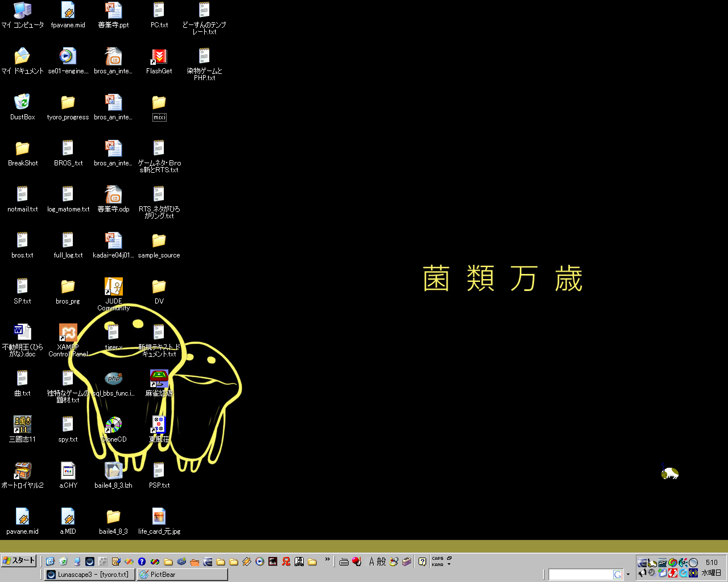Image resolution: width=728 pixels, height=582 pixels.
Task: Open the CloneCD desktop shortcut
Action: (113, 425)
